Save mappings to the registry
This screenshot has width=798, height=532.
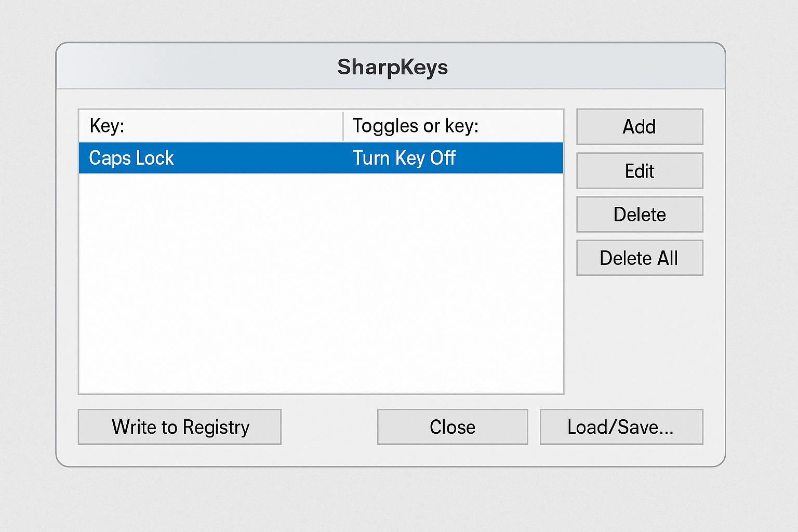click(x=179, y=427)
